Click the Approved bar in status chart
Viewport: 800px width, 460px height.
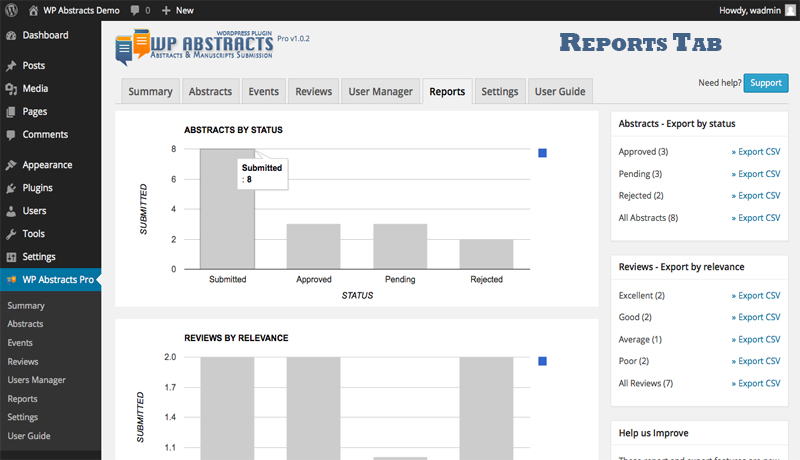click(x=314, y=246)
